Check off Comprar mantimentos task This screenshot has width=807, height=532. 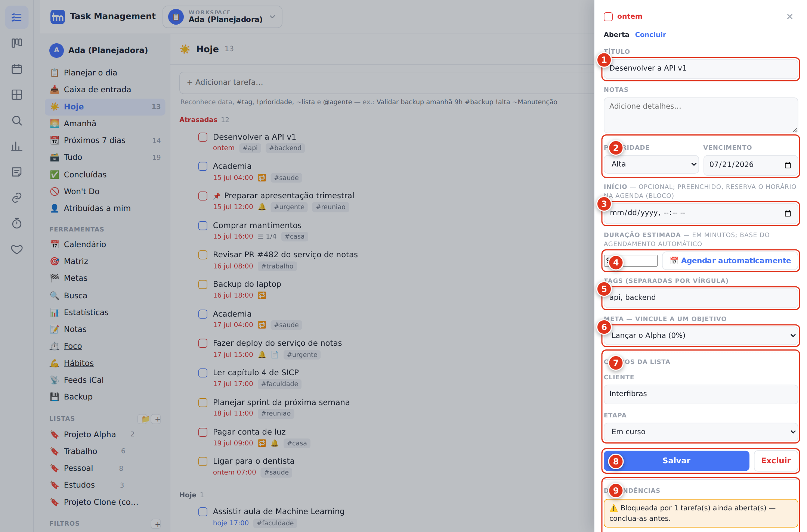point(203,225)
